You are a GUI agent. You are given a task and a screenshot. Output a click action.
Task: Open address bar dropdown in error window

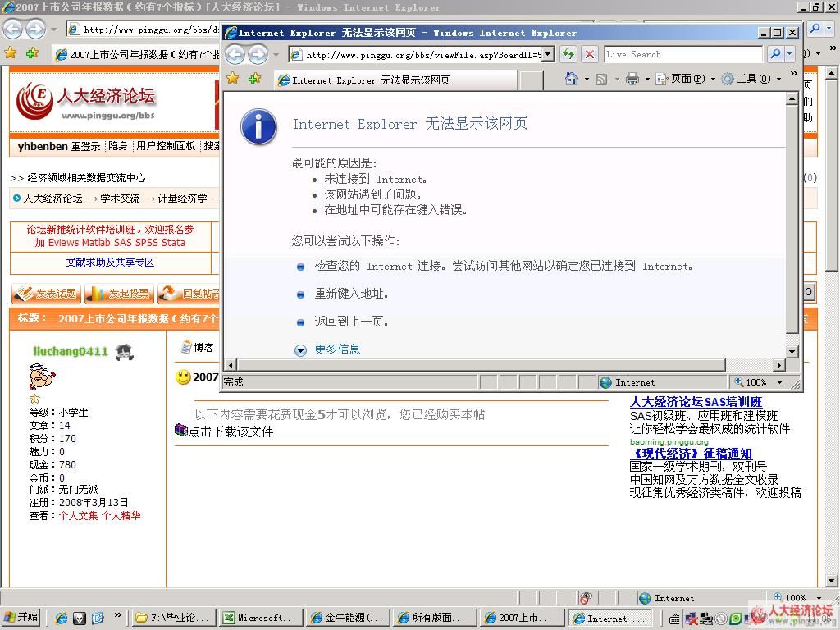click(547, 54)
